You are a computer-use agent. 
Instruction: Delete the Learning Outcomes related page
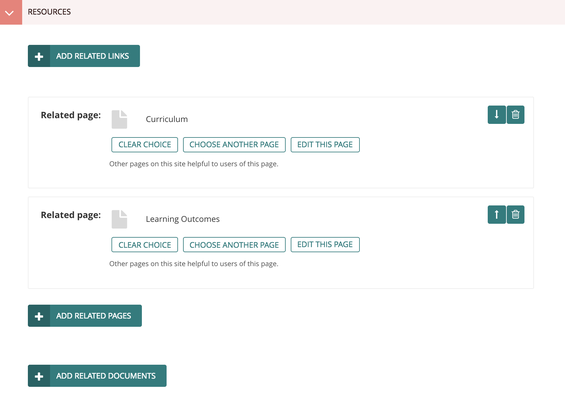[516, 215]
